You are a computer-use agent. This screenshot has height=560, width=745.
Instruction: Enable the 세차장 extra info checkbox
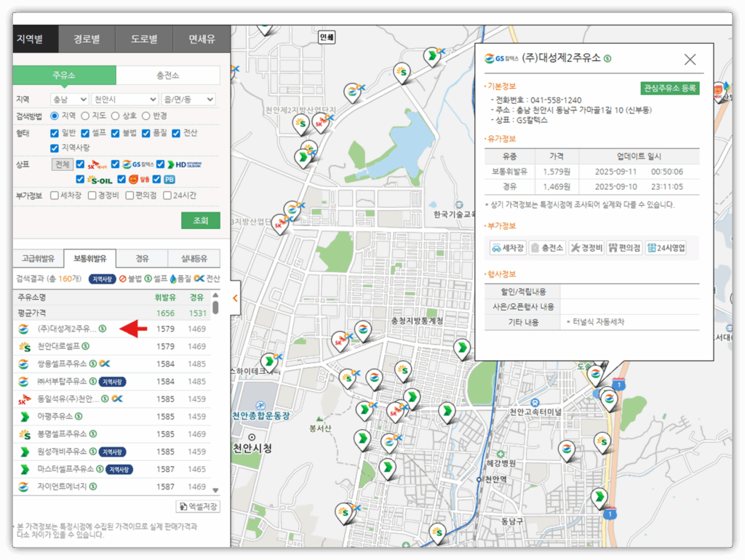(55, 196)
